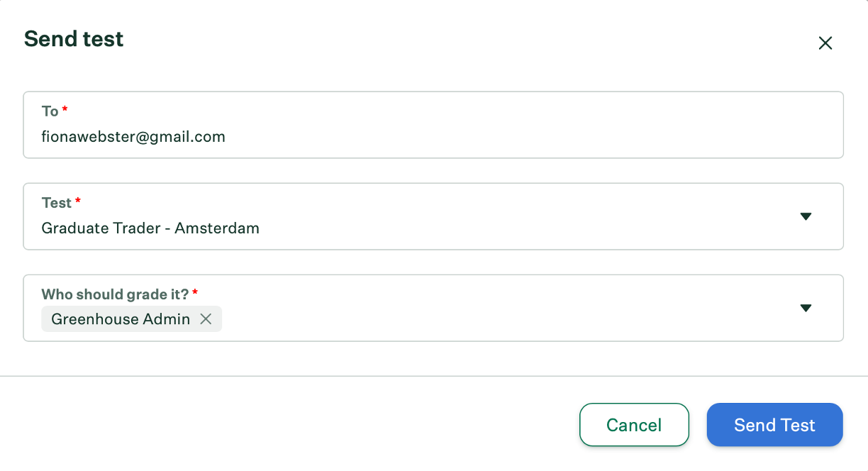
Task: Remove the Greenhouse Admin grader chip
Action: (206, 319)
